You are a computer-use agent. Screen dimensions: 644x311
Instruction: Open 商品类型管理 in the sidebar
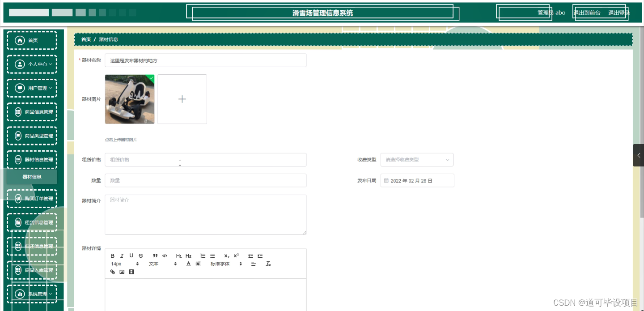[32, 136]
